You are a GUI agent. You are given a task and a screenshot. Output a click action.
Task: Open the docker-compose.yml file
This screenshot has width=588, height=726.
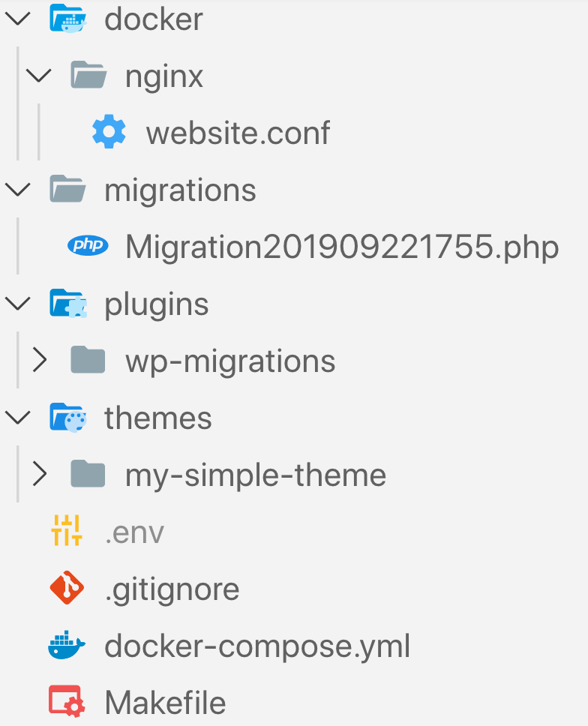click(x=257, y=646)
